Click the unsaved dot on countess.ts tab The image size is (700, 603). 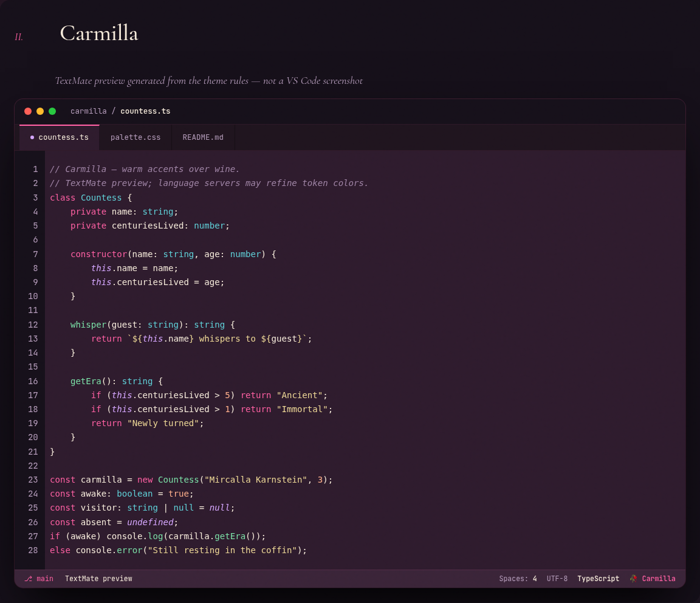[x=32, y=137]
